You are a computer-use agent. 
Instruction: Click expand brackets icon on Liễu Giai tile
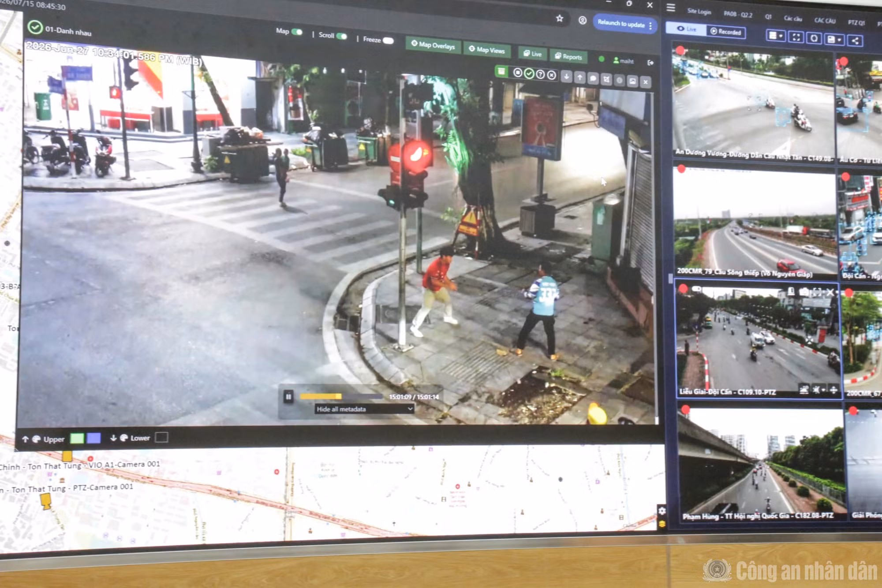coord(817,292)
